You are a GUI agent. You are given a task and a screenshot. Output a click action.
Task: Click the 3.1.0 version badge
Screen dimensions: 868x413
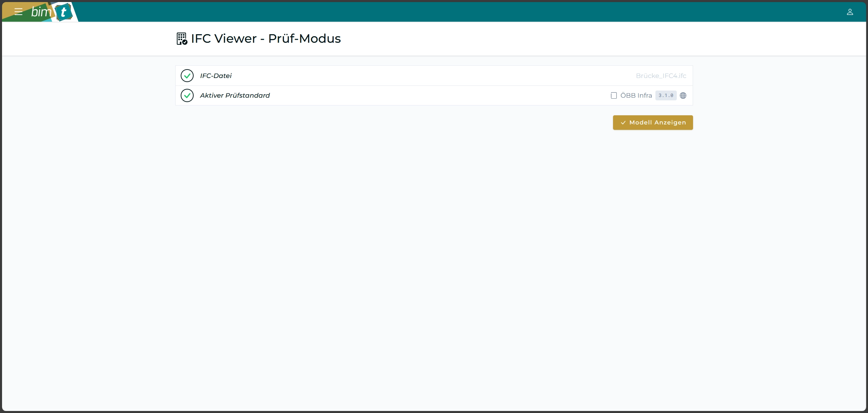coord(666,96)
